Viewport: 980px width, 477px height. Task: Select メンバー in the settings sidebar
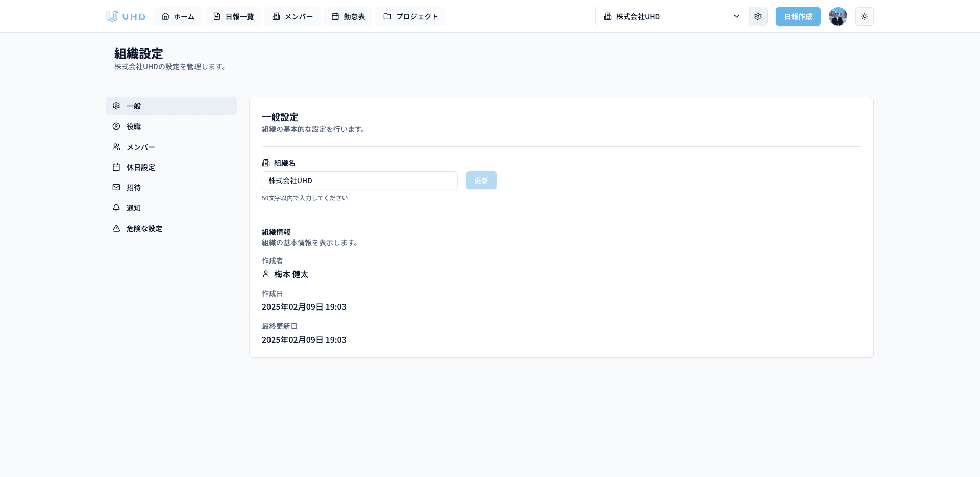pos(171,147)
